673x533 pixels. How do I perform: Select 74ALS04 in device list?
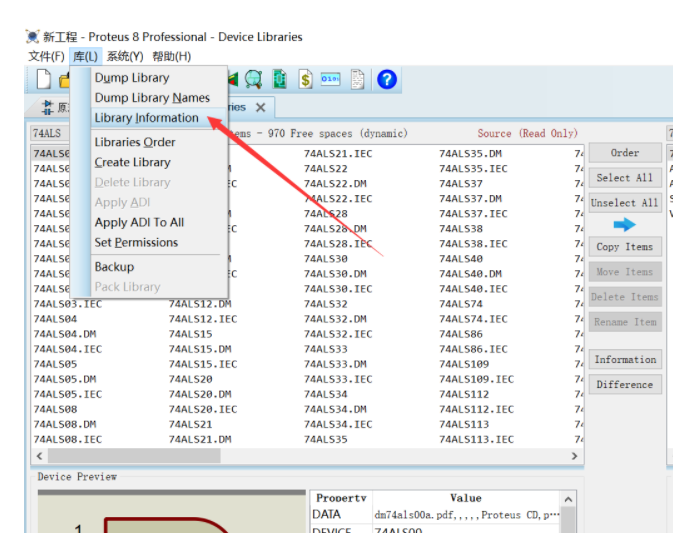point(55,319)
